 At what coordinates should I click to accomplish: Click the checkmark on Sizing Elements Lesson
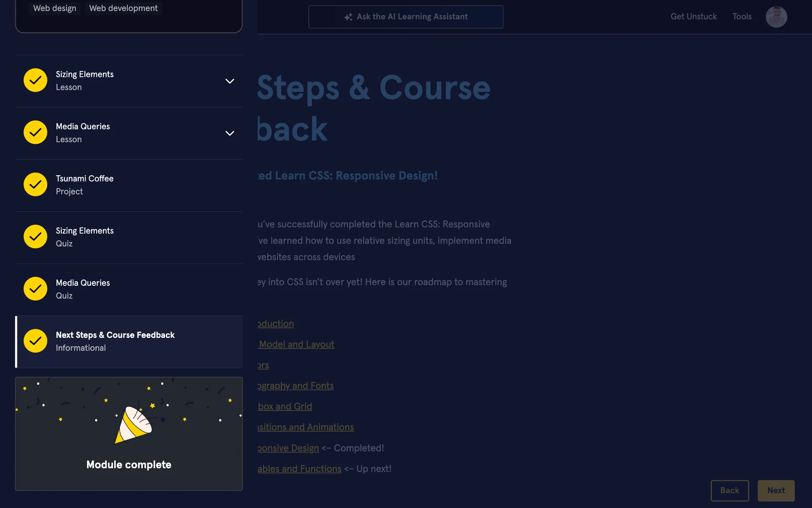[35, 80]
